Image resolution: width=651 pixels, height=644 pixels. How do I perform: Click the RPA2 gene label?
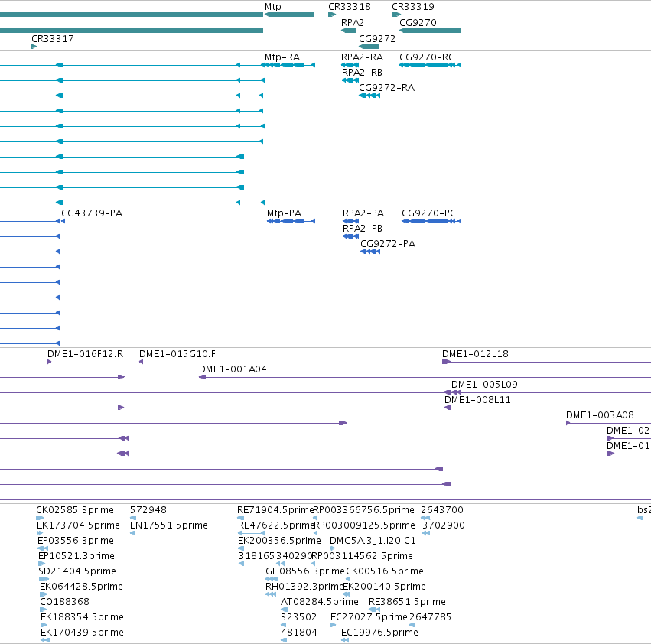coord(352,22)
